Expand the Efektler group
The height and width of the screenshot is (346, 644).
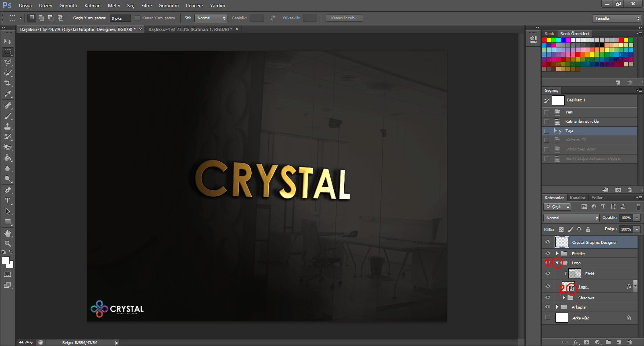pos(557,253)
